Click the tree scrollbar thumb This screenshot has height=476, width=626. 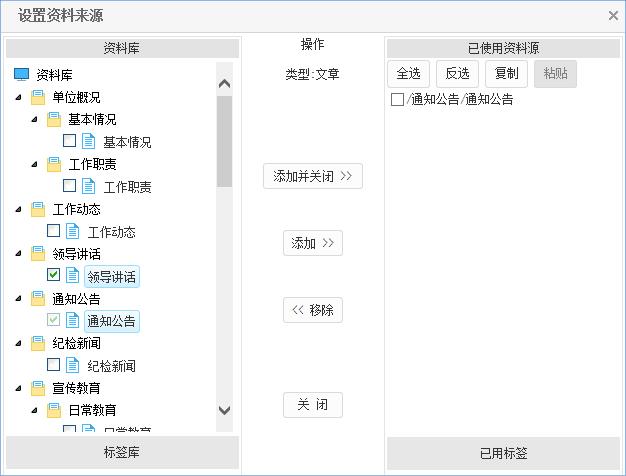point(224,141)
